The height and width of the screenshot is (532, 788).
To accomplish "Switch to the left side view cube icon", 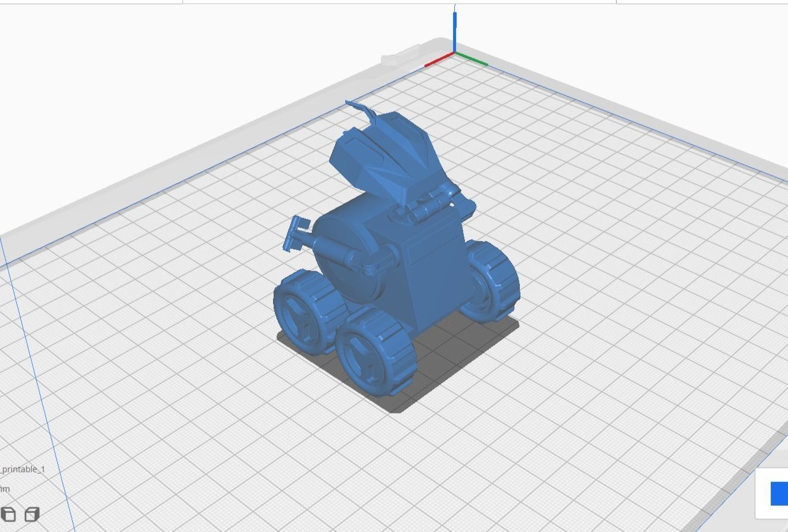I will [8, 514].
